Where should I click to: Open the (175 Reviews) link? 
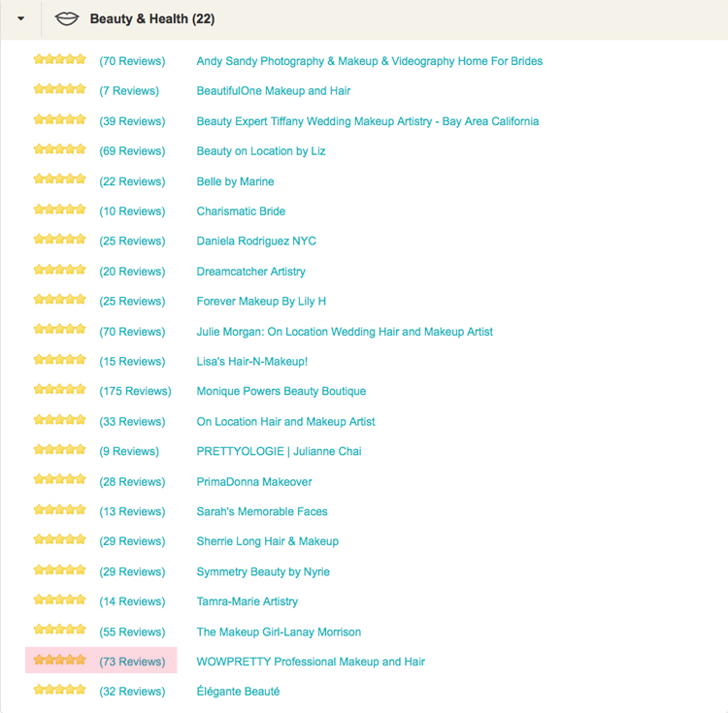(x=135, y=391)
